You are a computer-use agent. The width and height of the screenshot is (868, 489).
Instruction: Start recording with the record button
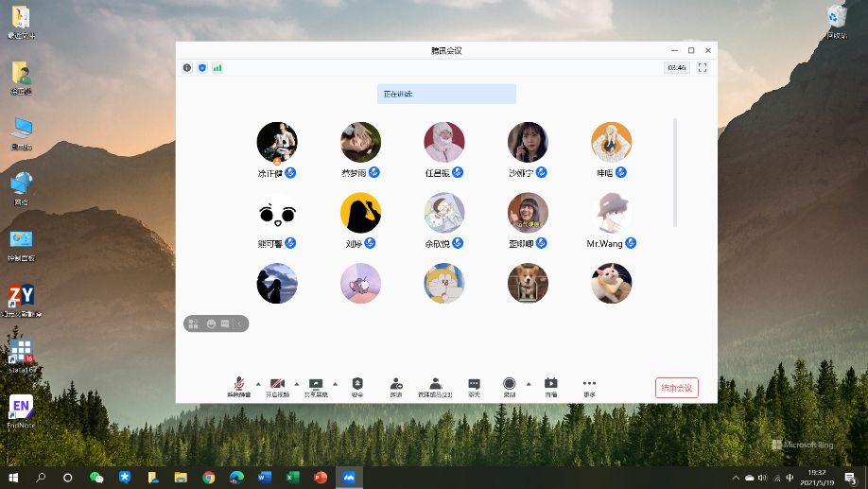(x=509, y=384)
